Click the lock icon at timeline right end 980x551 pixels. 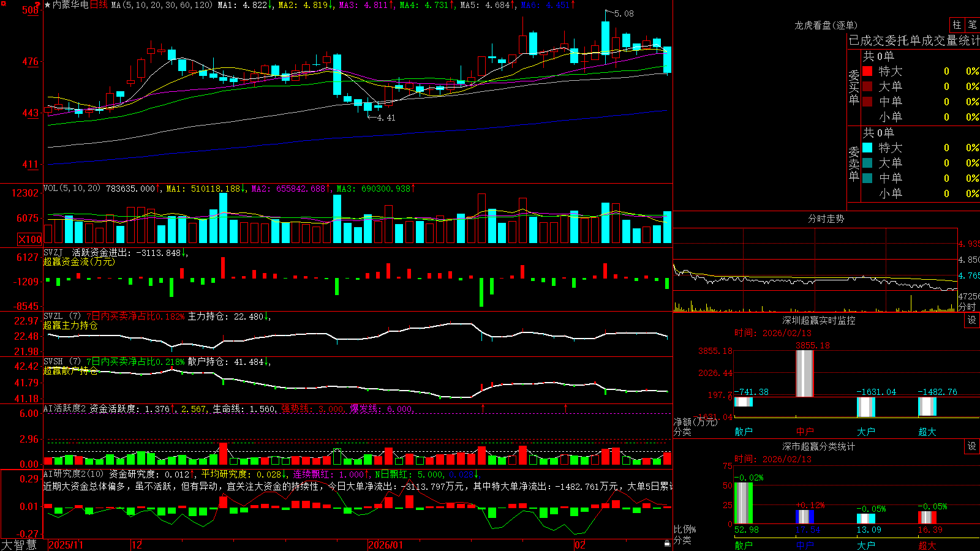(667, 543)
